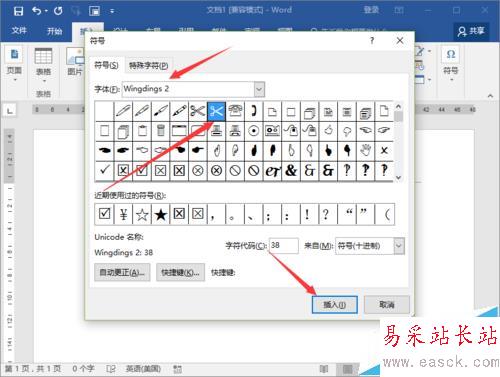Select the recent hollow star symbol
This screenshot has height=377, width=500.
(142, 214)
